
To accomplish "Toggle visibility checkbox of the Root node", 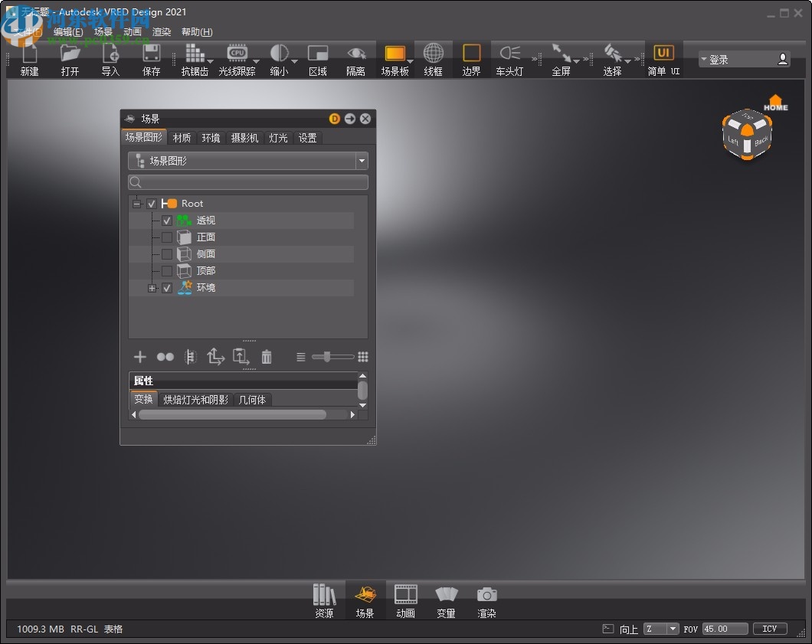I will pyautogui.click(x=152, y=203).
